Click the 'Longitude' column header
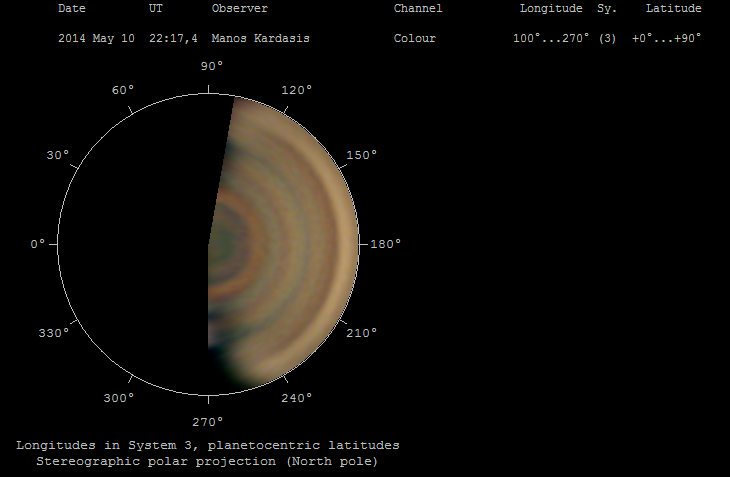 point(551,8)
